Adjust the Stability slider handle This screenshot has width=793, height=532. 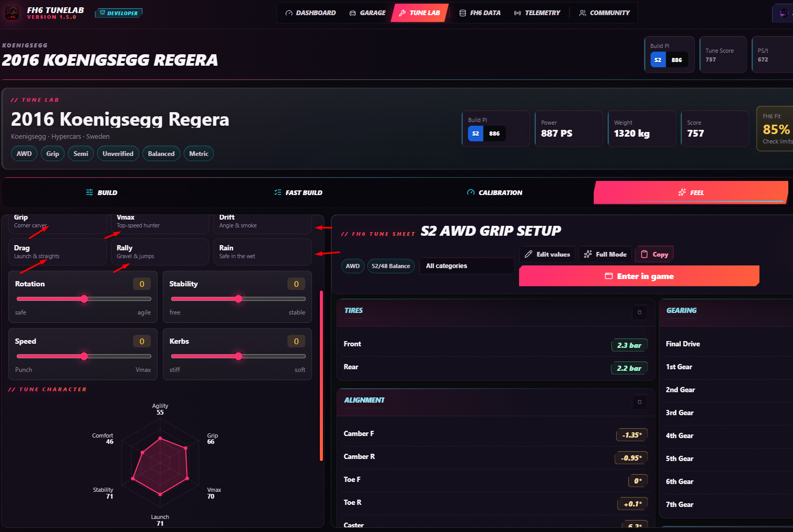tap(238, 299)
